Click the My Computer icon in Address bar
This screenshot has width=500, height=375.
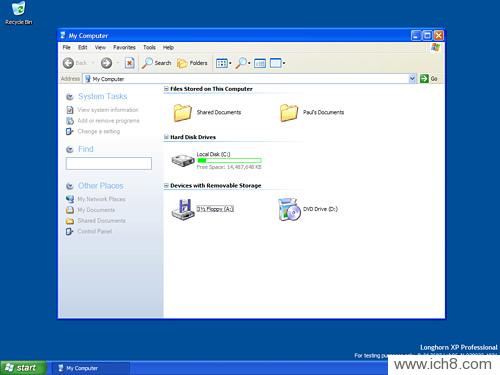point(88,79)
